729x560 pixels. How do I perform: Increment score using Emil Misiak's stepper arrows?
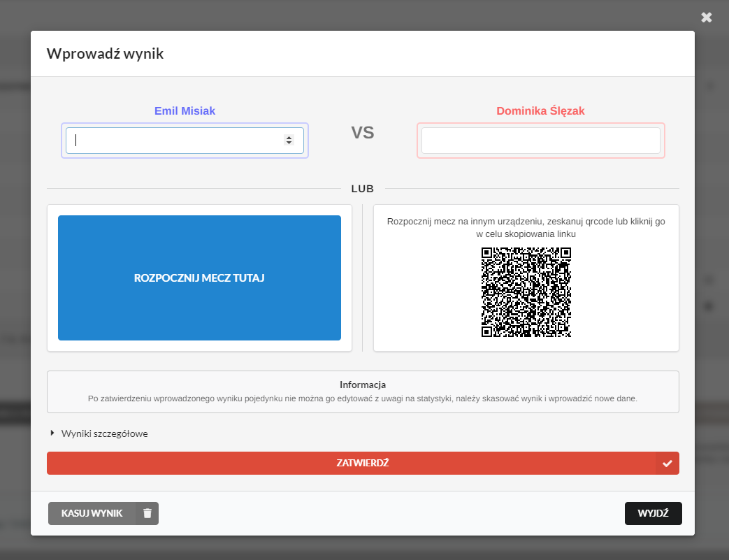(289, 137)
